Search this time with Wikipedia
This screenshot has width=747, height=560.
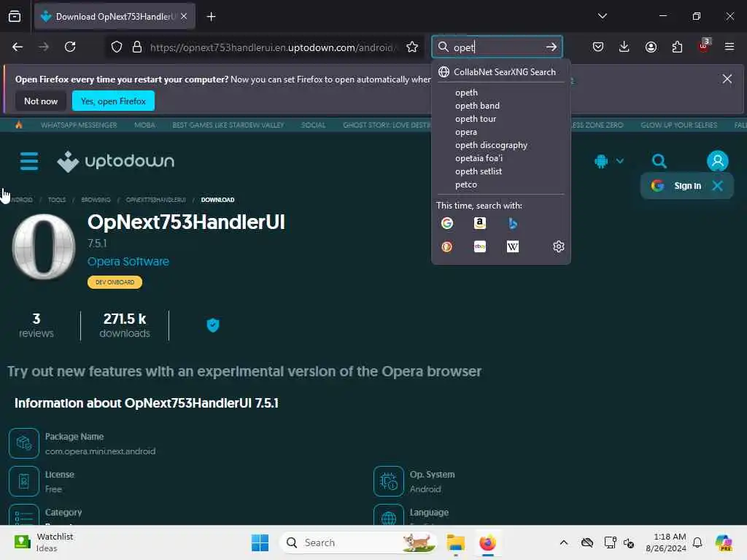coord(513,246)
